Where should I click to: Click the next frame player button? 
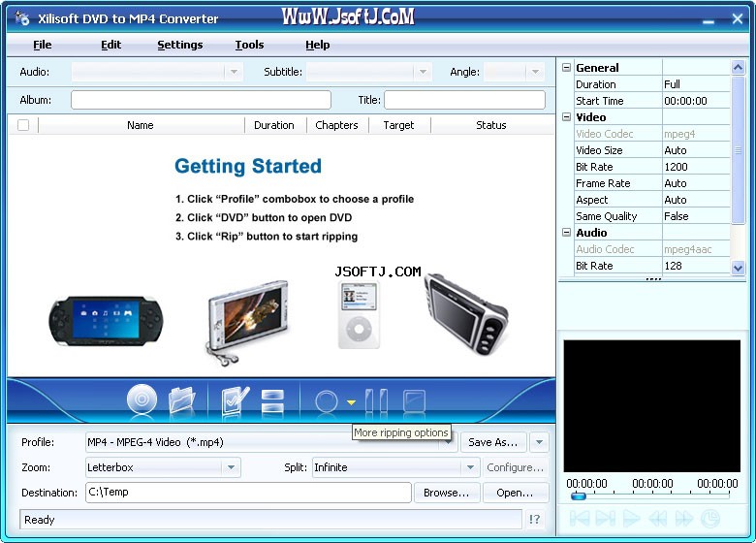605,519
